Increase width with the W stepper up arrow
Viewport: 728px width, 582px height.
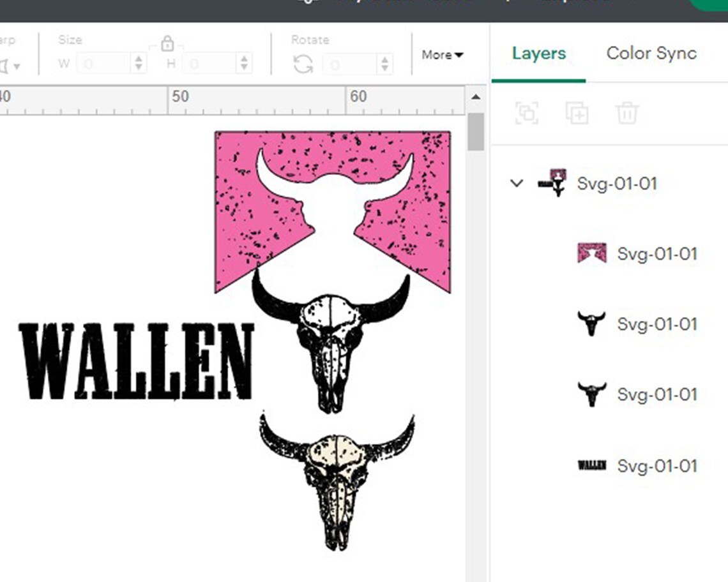137,59
